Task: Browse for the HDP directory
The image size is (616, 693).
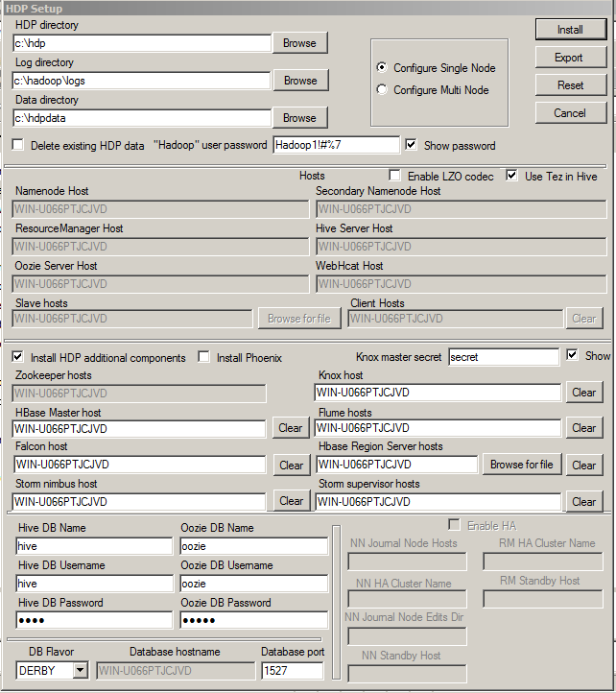Action: 299,43
